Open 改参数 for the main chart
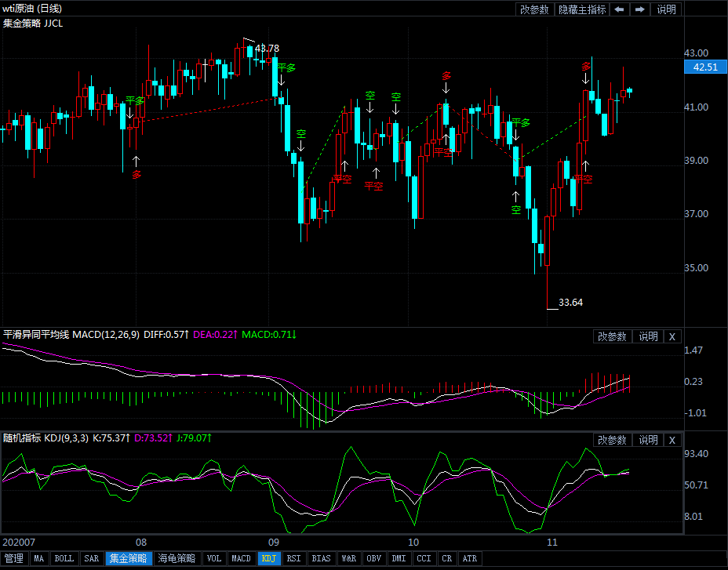Image resolution: width=728 pixels, height=570 pixels. pos(534,9)
